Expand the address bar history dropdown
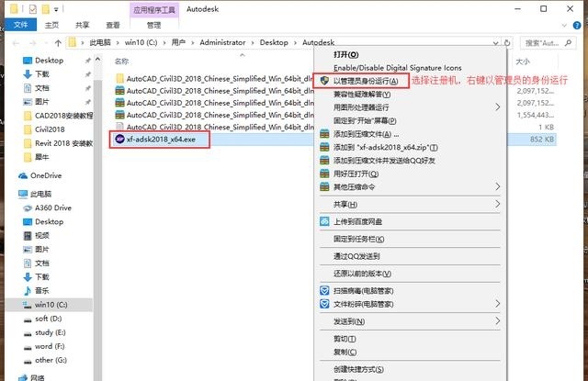The width and height of the screenshot is (588, 381). pyautogui.click(x=496, y=43)
